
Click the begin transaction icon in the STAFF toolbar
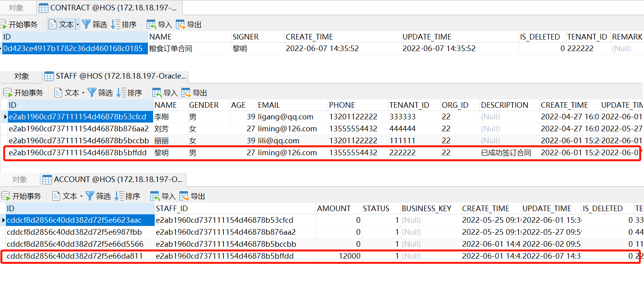[8, 93]
